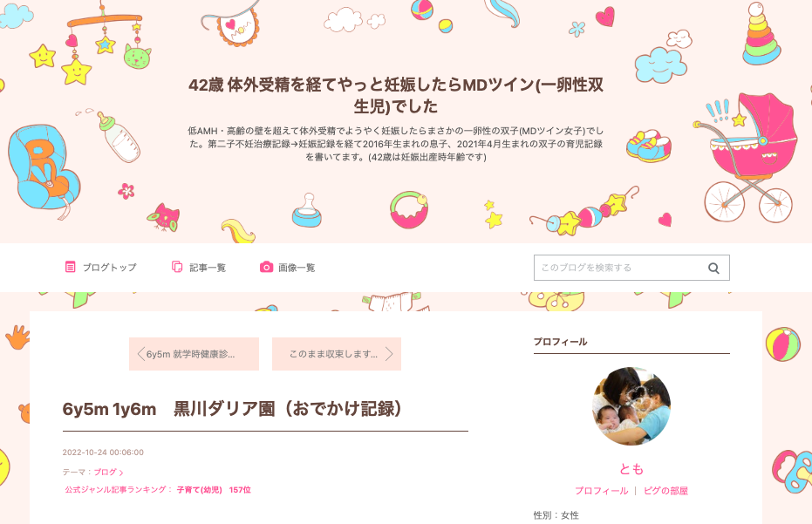This screenshot has width=812, height=524.
Task: Go to next article このまま収束します...
Action: click(x=337, y=354)
